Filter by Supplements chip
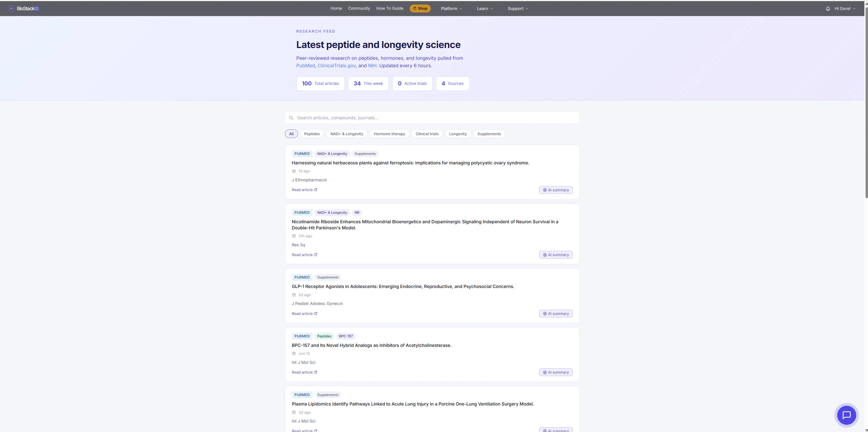The width and height of the screenshot is (868, 432). (489, 134)
